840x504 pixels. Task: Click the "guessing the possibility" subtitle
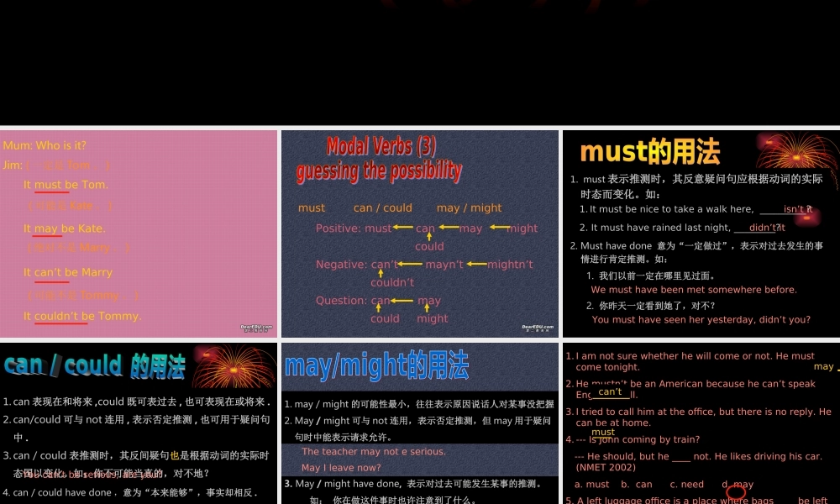click(x=379, y=171)
